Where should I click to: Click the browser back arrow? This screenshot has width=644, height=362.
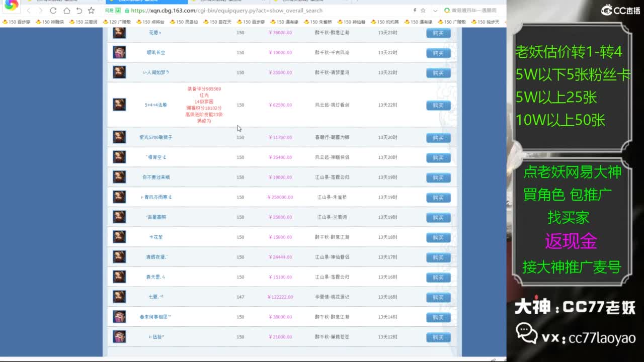[x=29, y=11]
